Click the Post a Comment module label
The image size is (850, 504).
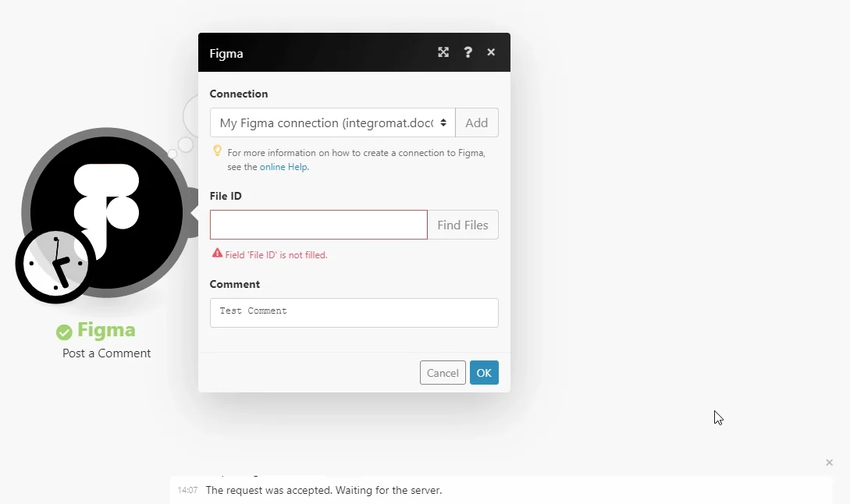[x=106, y=353]
